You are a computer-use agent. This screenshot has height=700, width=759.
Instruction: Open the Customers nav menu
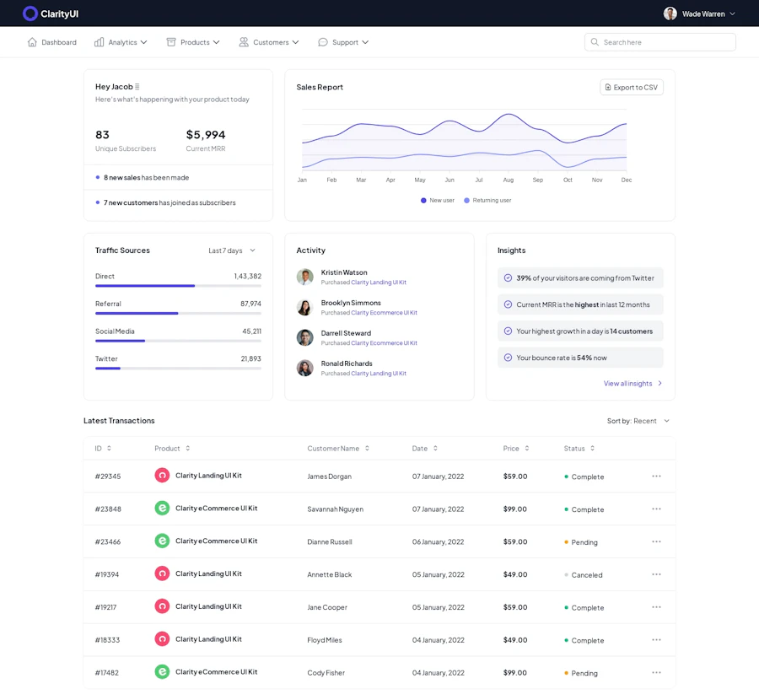click(269, 42)
